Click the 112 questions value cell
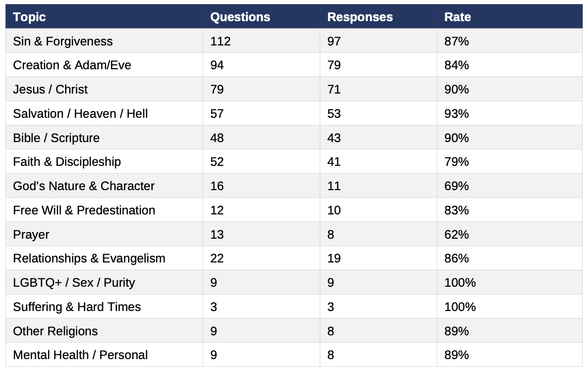This screenshot has height=372, width=588. (261, 41)
